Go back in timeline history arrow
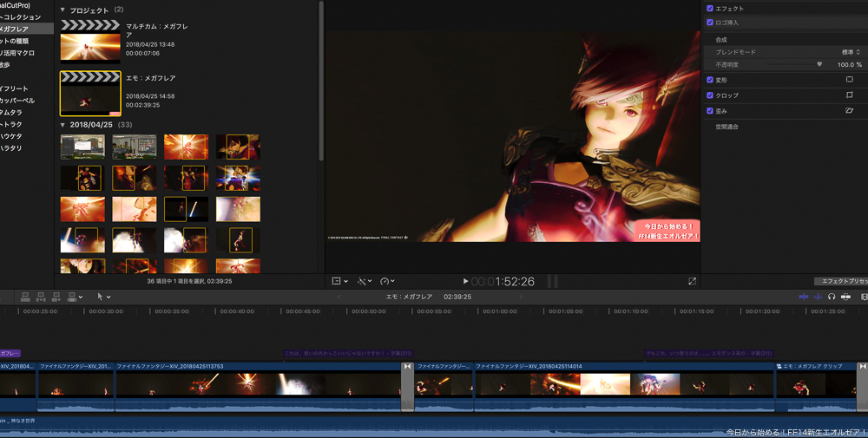 339,297
